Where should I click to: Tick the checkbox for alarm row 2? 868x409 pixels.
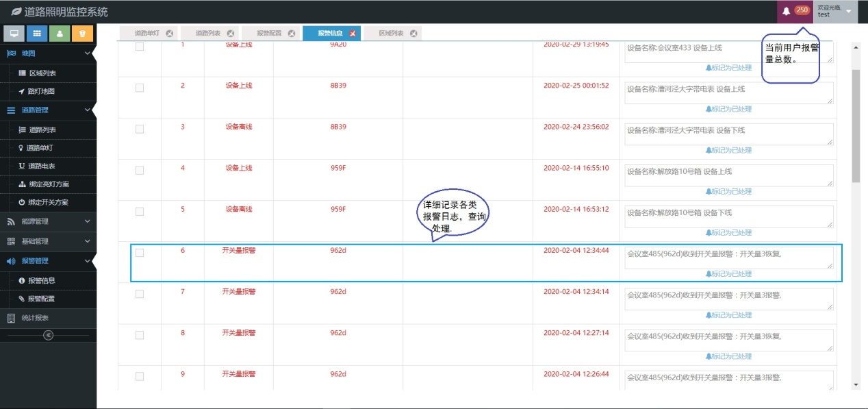[140, 88]
